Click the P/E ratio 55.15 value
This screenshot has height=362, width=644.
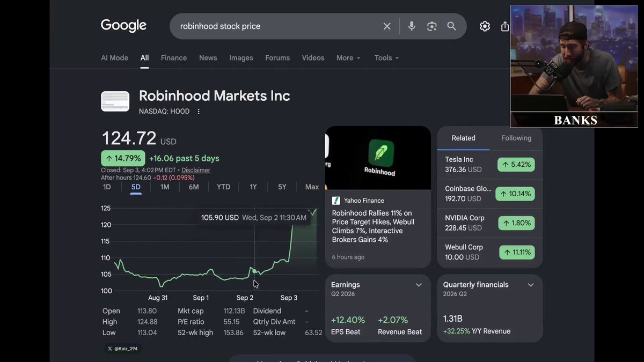click(231, 322)
